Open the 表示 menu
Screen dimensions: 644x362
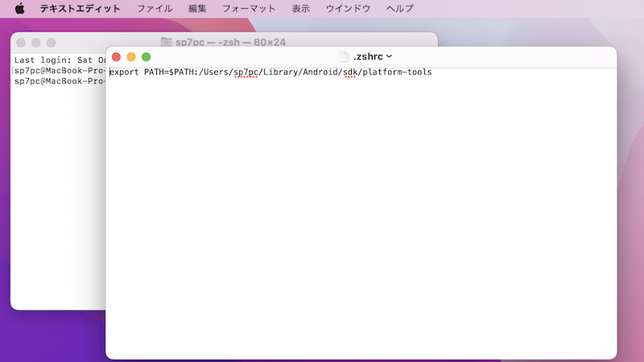pos(301,9)
